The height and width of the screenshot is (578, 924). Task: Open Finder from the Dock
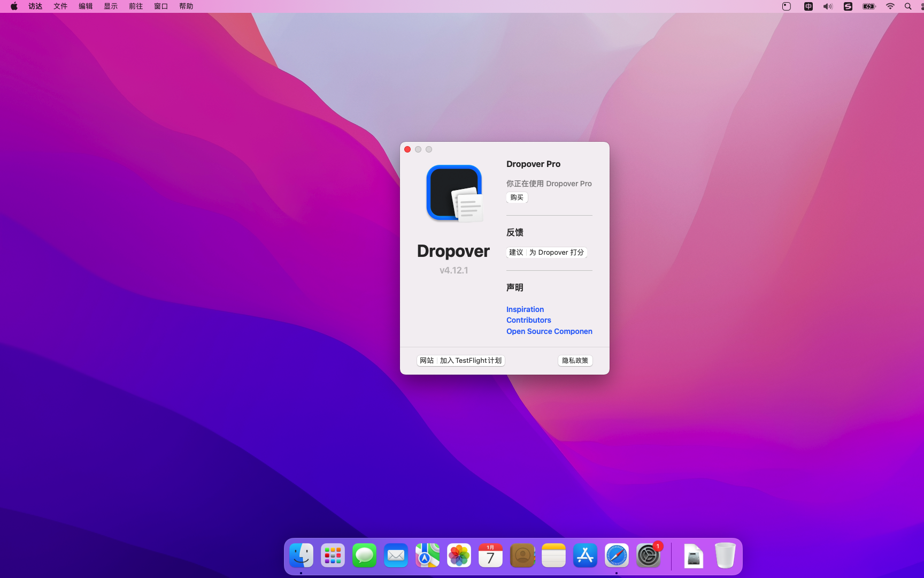[302, 556]
